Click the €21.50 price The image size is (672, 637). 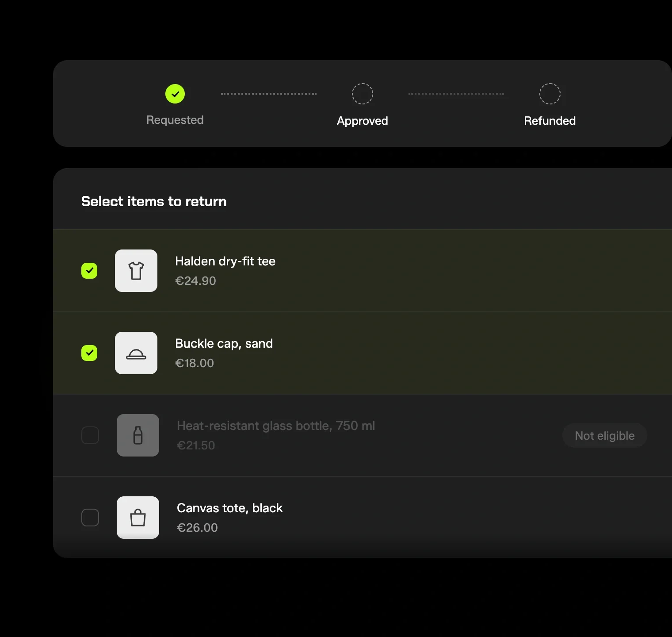(196, 445)
